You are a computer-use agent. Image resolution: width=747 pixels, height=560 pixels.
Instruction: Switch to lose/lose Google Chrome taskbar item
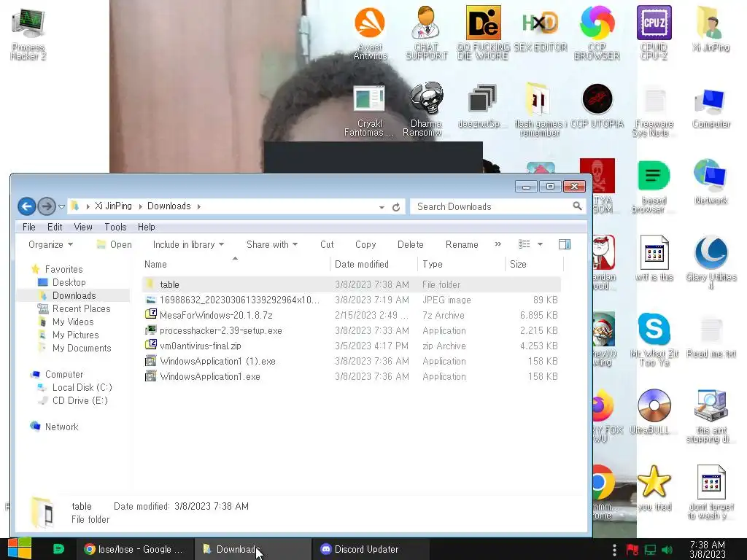[x=135, y=549]
